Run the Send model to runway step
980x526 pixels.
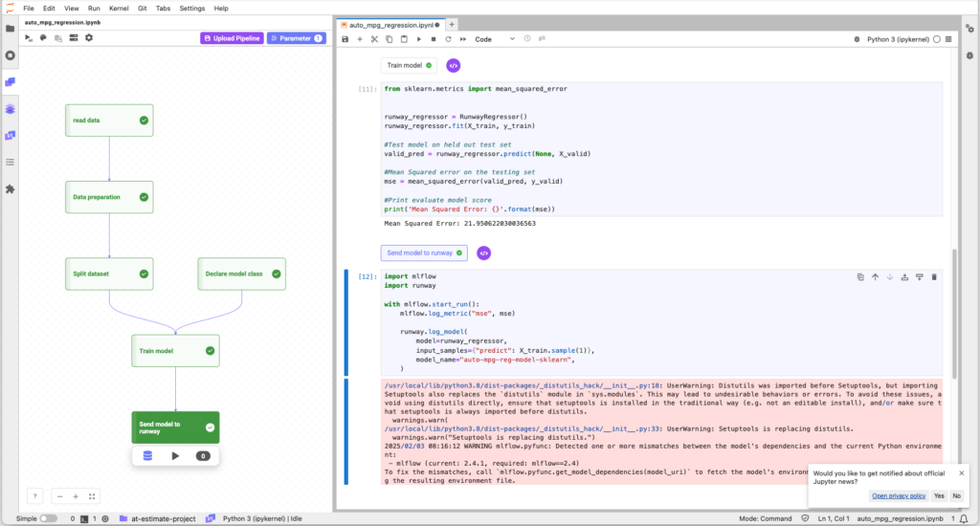point(175,456)
